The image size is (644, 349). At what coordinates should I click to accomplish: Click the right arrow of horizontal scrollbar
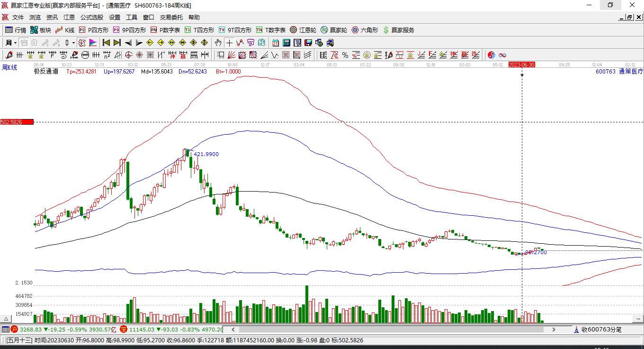tap(554, 329)
